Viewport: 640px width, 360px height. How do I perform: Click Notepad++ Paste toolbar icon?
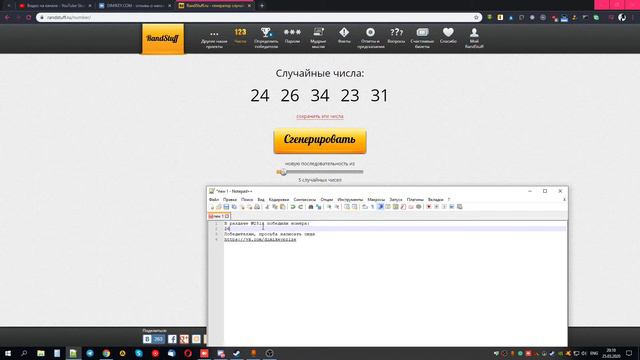coord(282,207)
